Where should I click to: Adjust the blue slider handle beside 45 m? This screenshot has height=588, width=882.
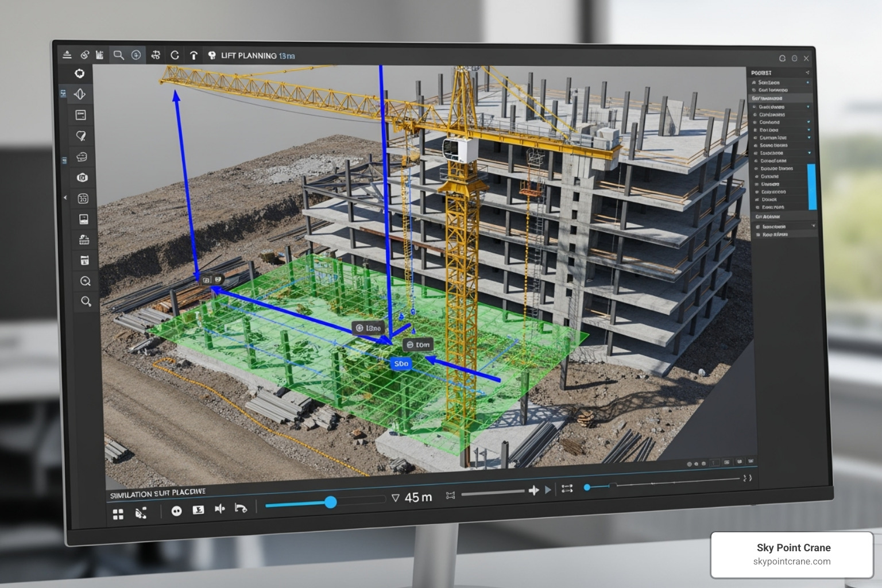click(x=330, y=502)
